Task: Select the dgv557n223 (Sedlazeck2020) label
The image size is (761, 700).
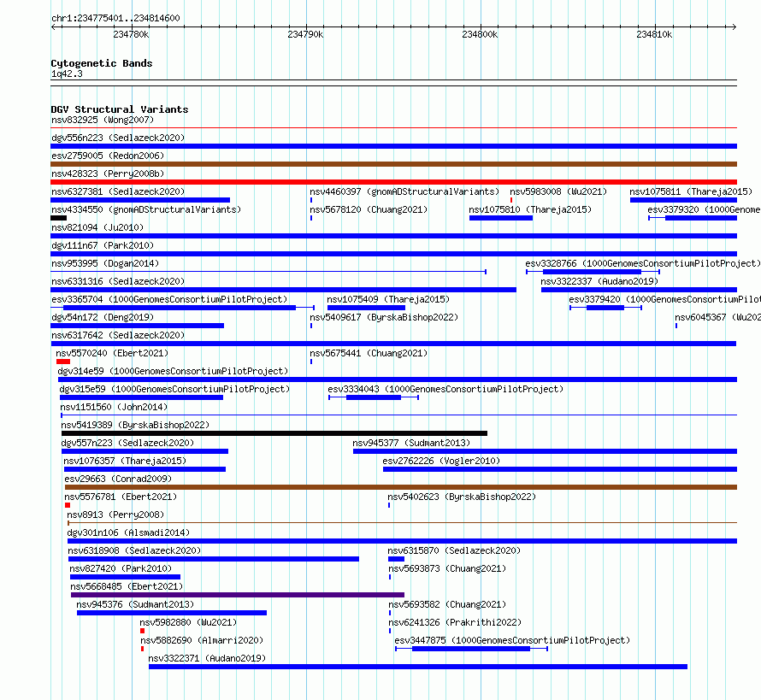Action: 127,443
